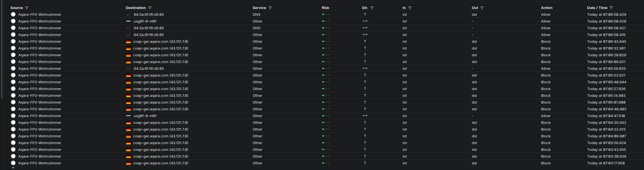Open the Date / Time filter icon
Screen dimensions: 644x170
click(x=611, y=8)
